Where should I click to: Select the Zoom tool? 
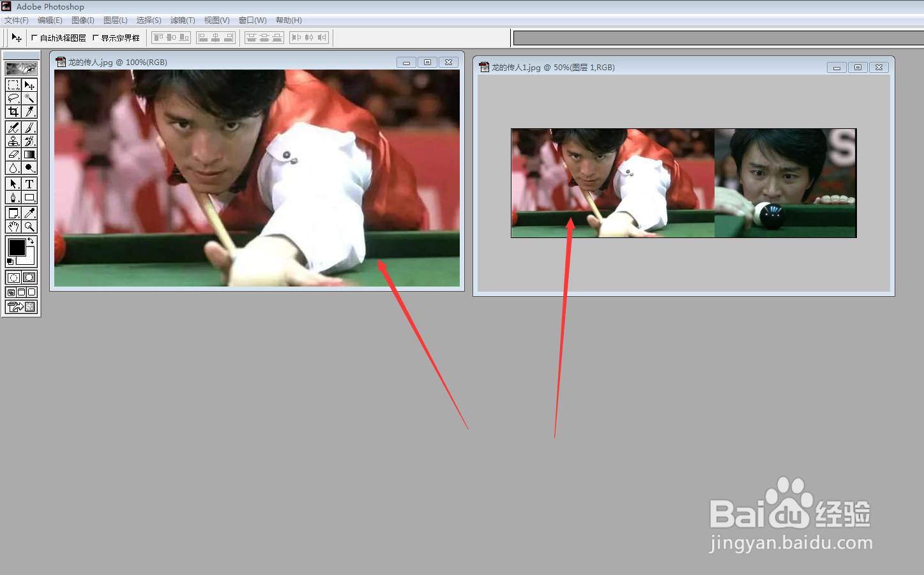29,227
